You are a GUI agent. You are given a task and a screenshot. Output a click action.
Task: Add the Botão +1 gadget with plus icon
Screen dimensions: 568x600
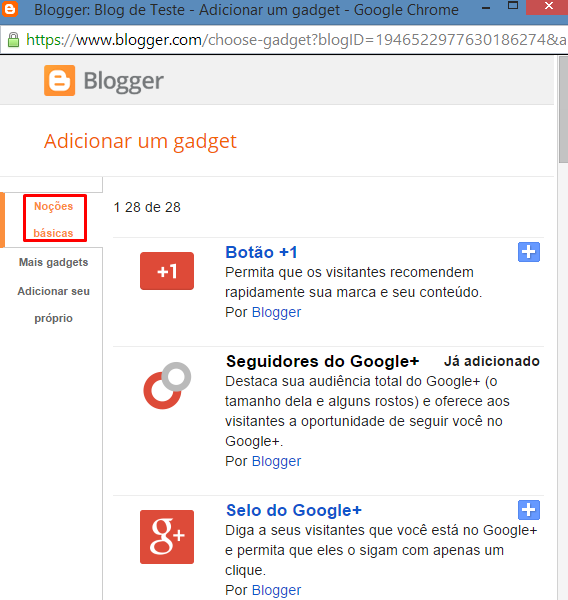point(529,252)
